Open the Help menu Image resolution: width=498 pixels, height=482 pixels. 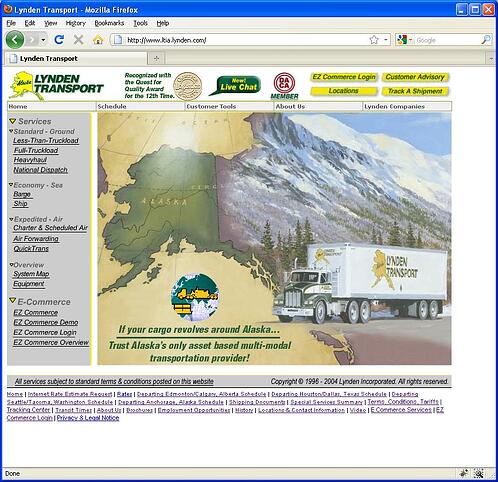163,23
